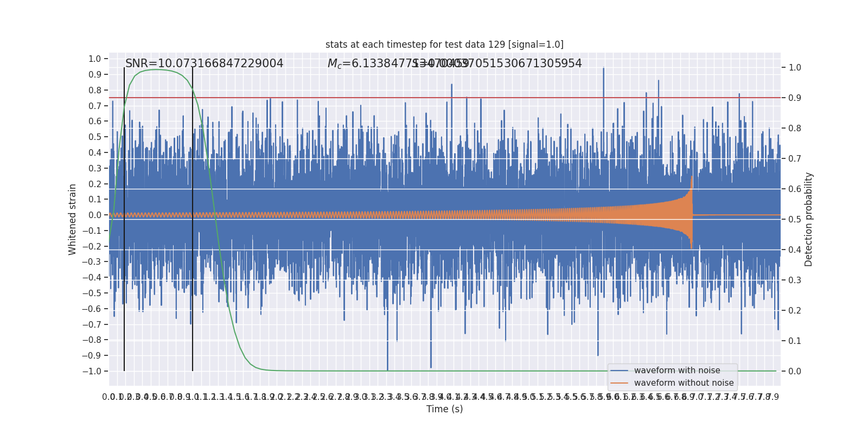Select tick "0.3" on the Detection probability axis
Image resolution: width=868 pixels, height=434 pixels.
coord(795,280)
